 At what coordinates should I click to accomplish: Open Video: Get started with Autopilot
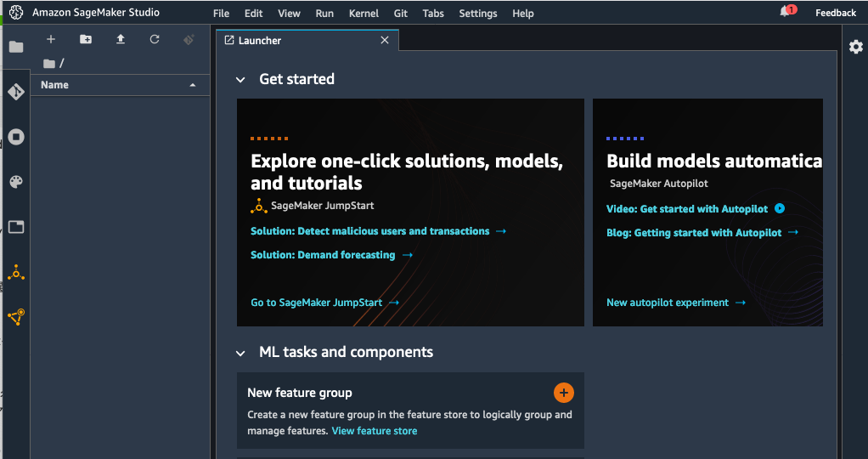[687, 209]
